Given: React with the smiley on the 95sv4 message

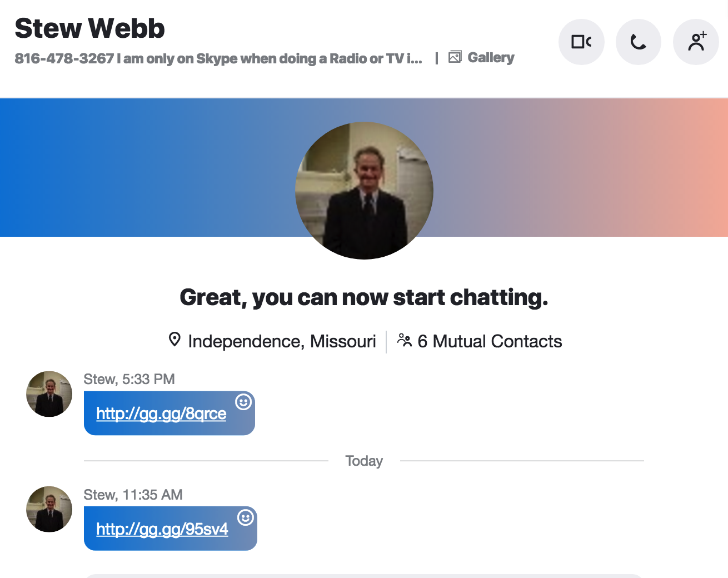Looking at the screenshot, I should pyautogui.click(x=246, y=517).
